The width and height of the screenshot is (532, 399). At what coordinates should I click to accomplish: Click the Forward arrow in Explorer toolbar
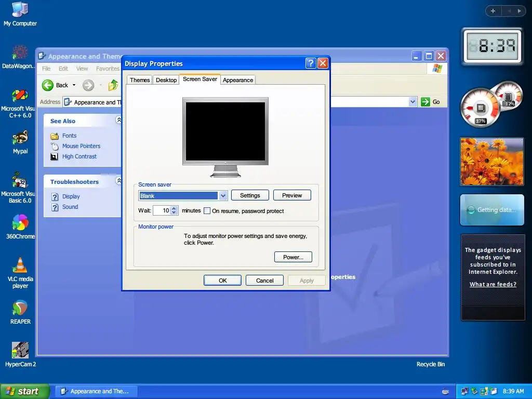pyautogui.click(x=88, y=85)
